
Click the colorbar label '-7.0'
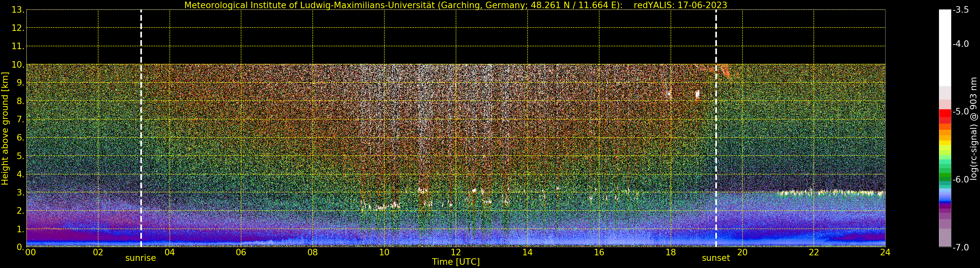pos(960,248)
